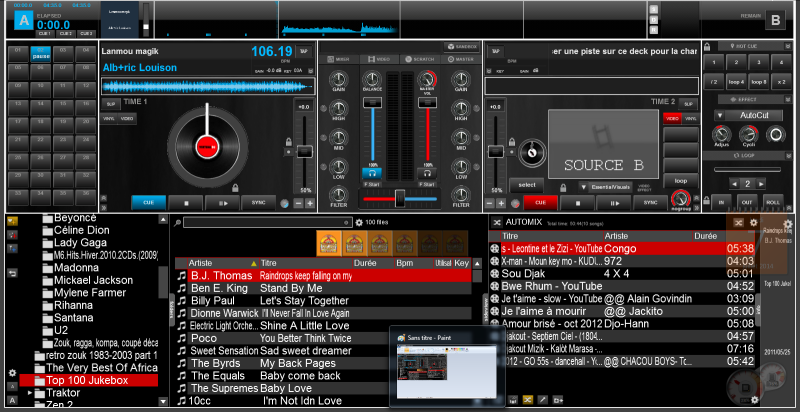Click the Adjust effect knob

(x=722, y=134)
